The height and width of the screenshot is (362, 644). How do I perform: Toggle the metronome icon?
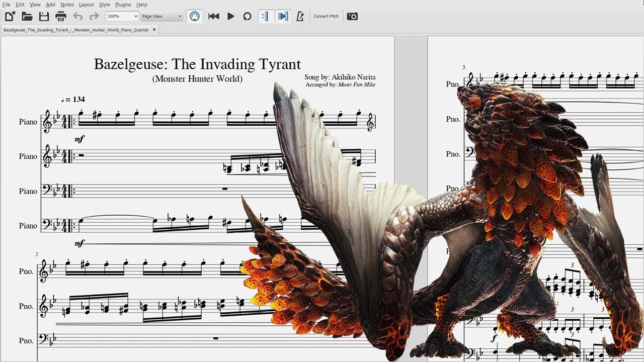tap(300, 16)
